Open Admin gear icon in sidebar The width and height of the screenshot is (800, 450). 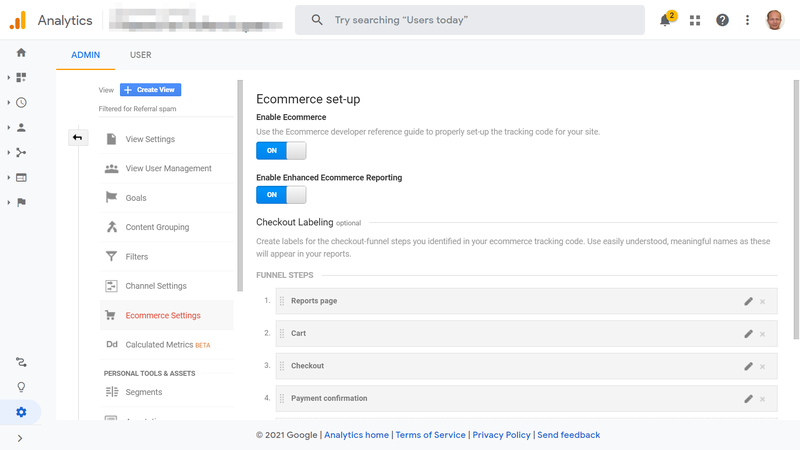click(x=21, y=412)
